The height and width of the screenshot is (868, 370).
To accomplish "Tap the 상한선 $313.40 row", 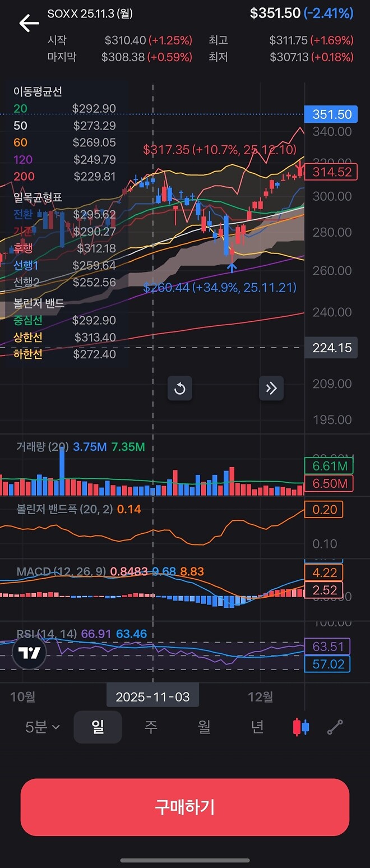I will coord(64,337).
